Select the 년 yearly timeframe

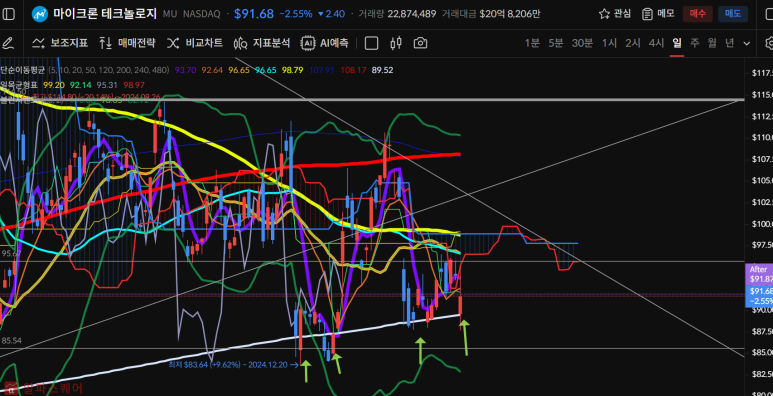pos(730,43)
